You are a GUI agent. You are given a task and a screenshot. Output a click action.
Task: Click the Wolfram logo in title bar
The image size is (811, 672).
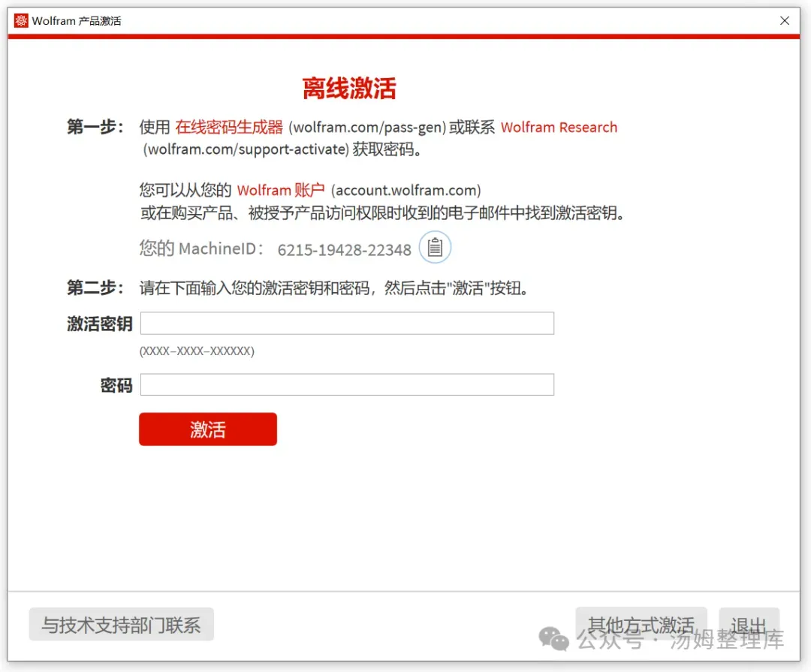point(21,21)
